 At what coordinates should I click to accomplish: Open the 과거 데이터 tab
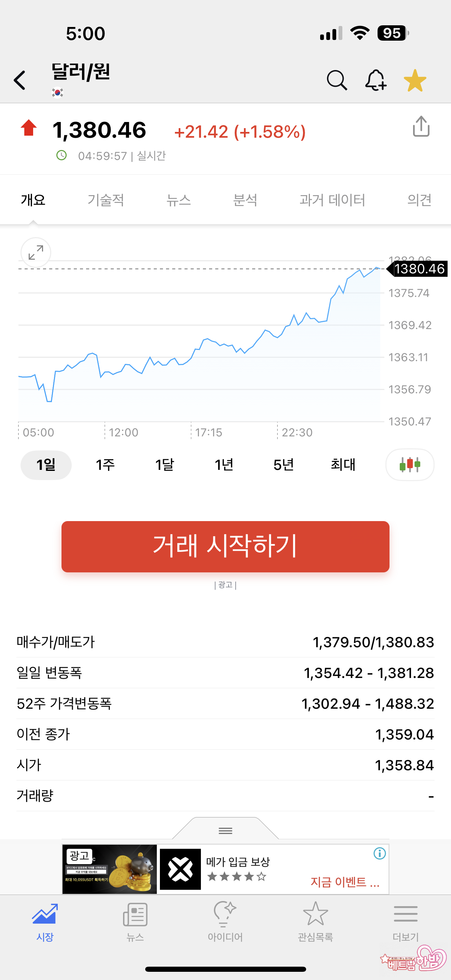pyautogui.click(x=332, y=200)
